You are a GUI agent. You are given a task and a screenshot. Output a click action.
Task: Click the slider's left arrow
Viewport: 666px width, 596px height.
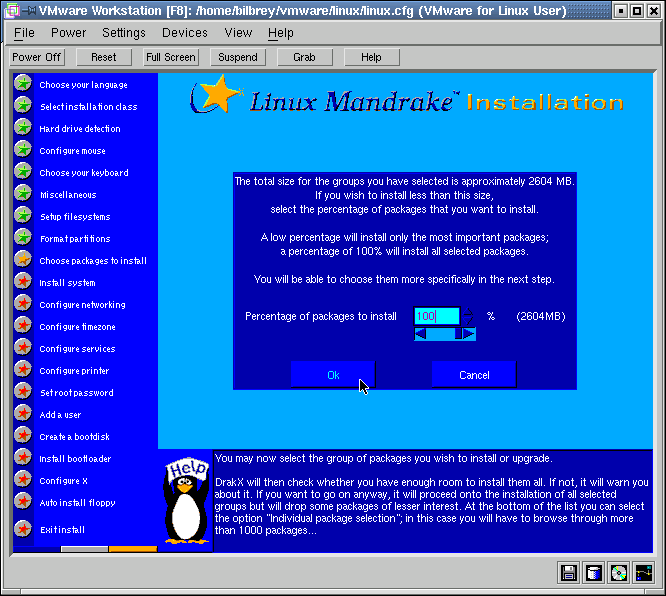click(421, 334)
